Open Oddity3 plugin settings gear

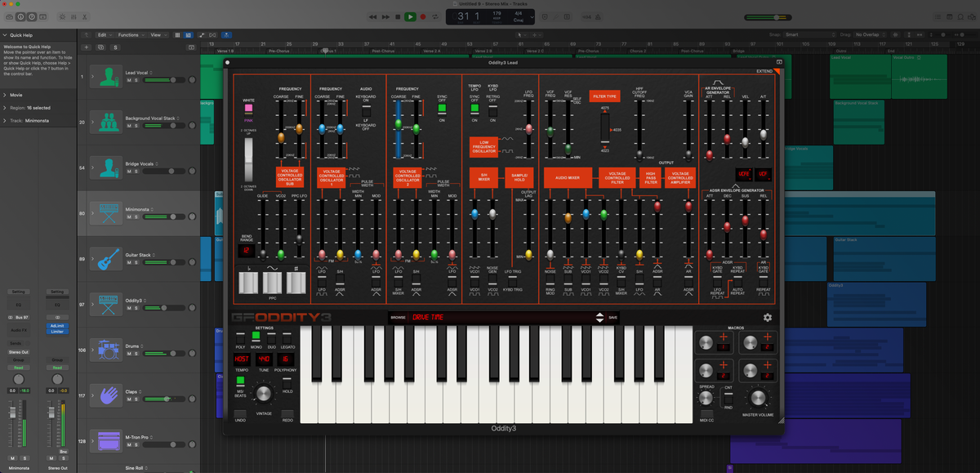[x=767, y=317]
